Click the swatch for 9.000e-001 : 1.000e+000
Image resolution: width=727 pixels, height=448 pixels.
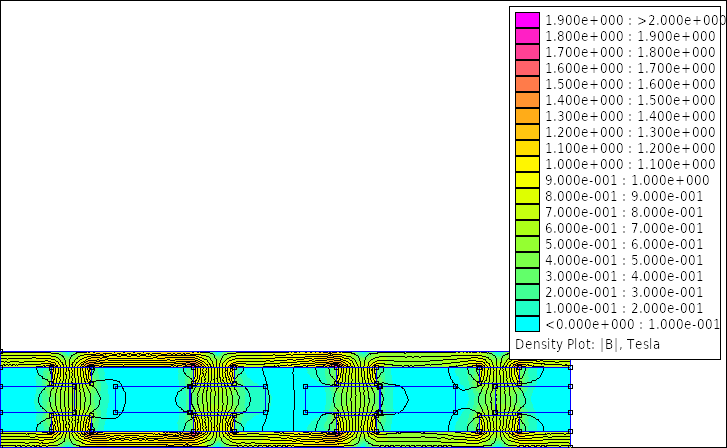tap(527, 180)
